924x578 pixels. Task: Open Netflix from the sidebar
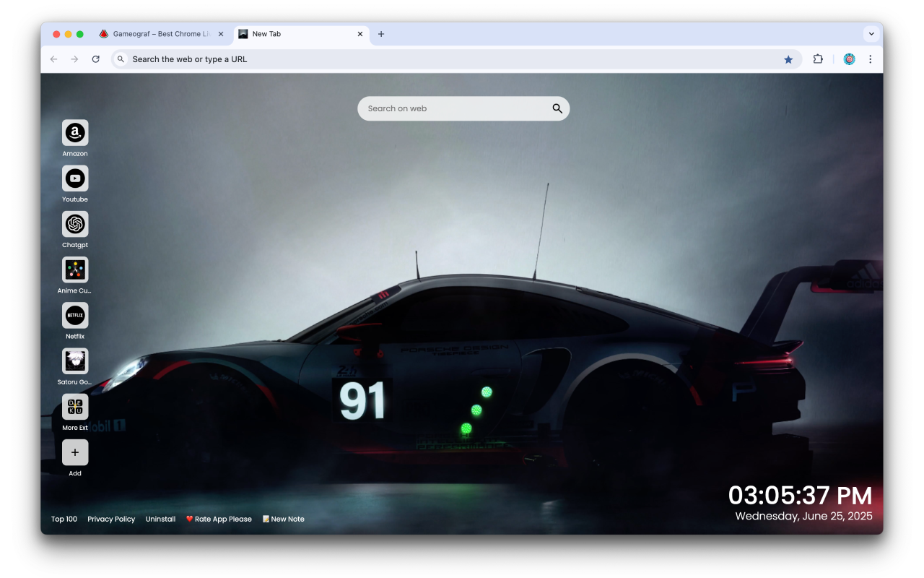tap(75, 316)
